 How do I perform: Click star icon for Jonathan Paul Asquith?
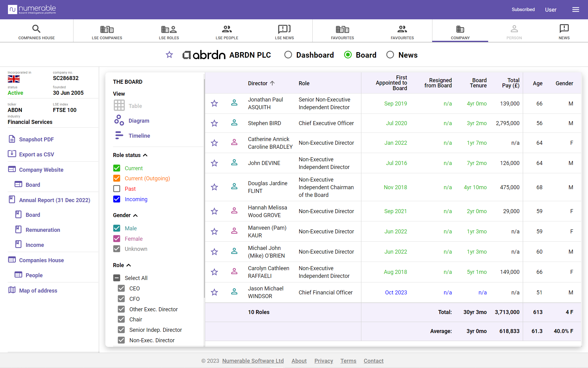(214, 103)
